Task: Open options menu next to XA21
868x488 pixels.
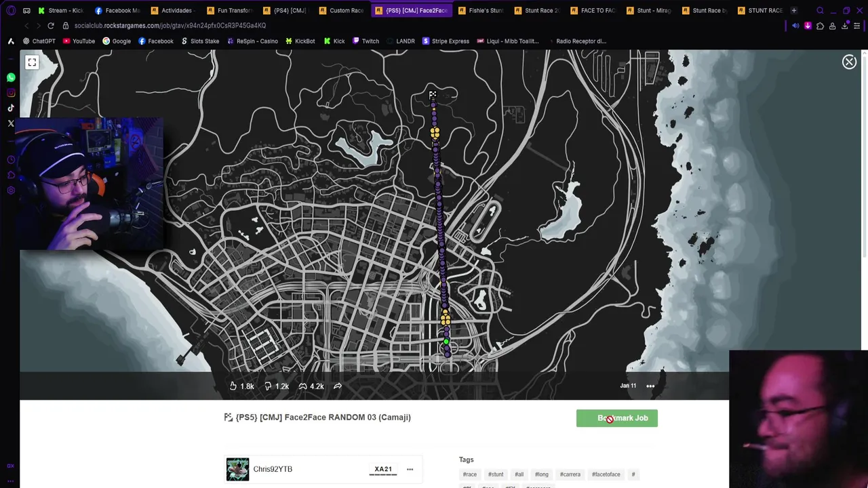Action: [x=410, y=469]
